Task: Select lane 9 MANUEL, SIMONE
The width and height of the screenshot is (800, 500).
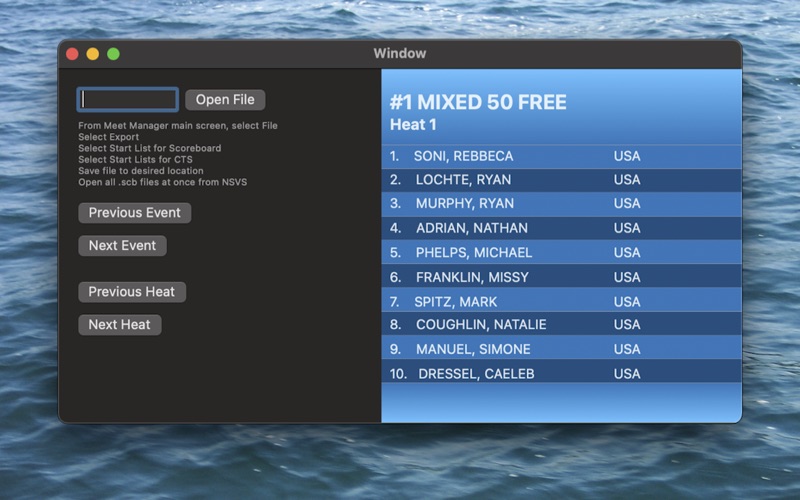Action: point(561,347)
